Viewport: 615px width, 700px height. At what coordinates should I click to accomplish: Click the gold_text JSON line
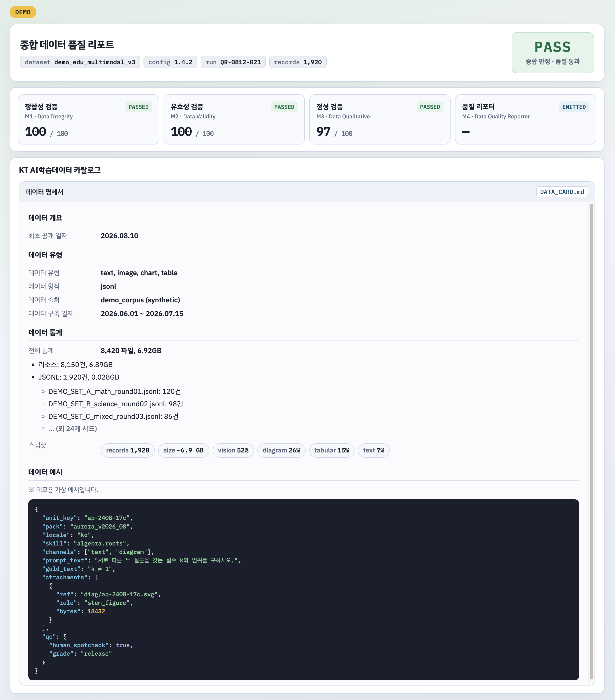click(79, 569)
